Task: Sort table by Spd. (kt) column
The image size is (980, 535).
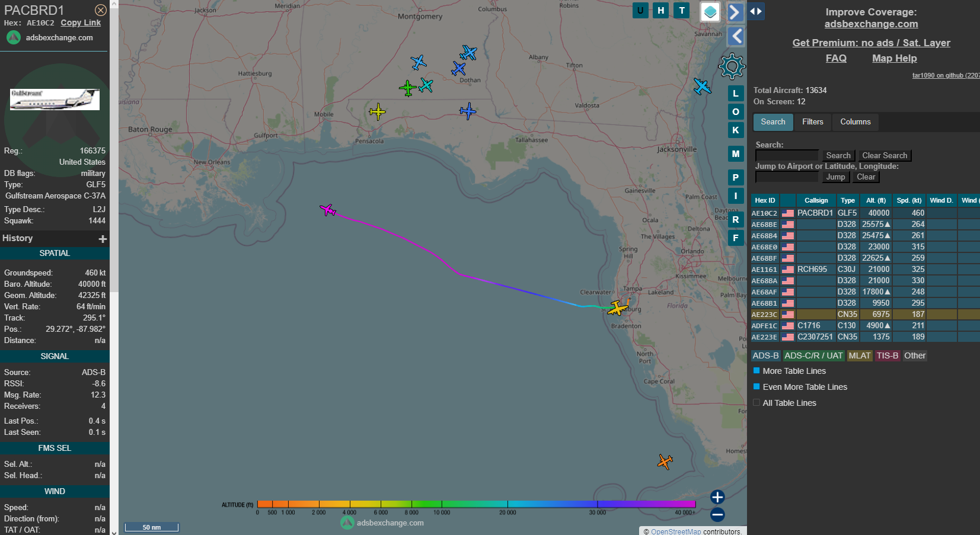Action: coord(909,200)
